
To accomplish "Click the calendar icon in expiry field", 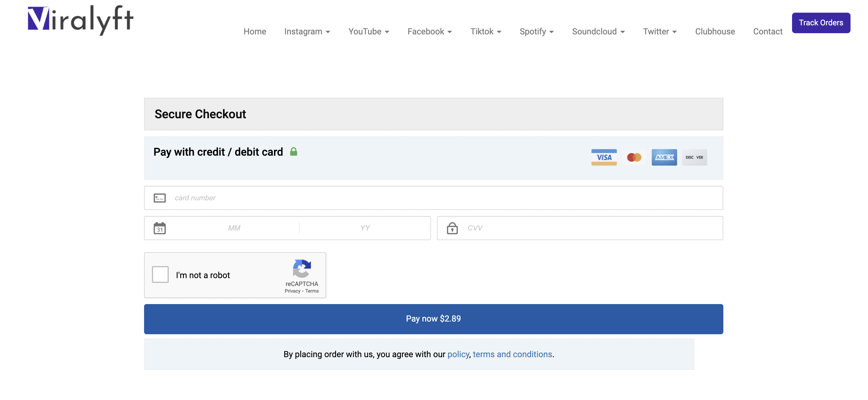I will point(160,228).
